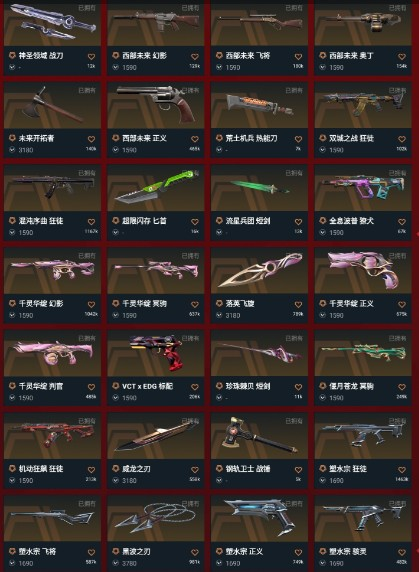Toggle heart on VCT x EDG 标配 card
The height and width of the screenshot is (572, 419).
195,387
